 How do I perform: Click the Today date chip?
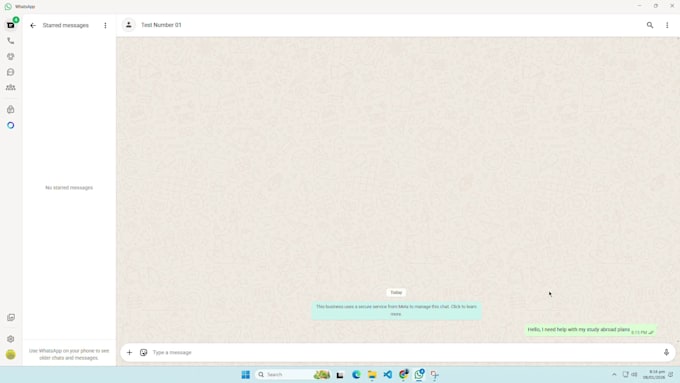(396, 292)
